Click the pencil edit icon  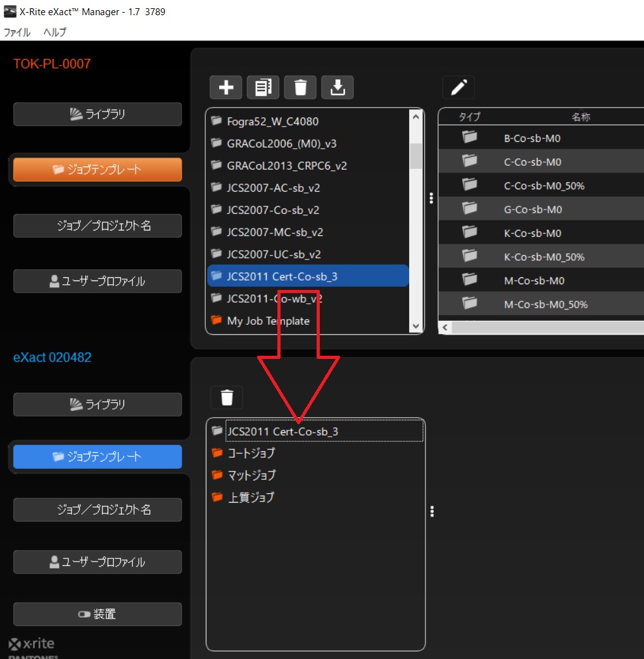pyautogui.click(x=458, y=87)
